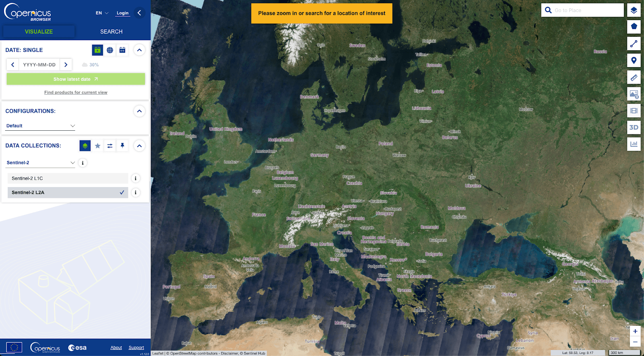Image resolution: width=644 pixels, height=356 pixels.
Task: Click the zoom in yellow notification banner
Action: pyautogui.click(x=322, y=13)
